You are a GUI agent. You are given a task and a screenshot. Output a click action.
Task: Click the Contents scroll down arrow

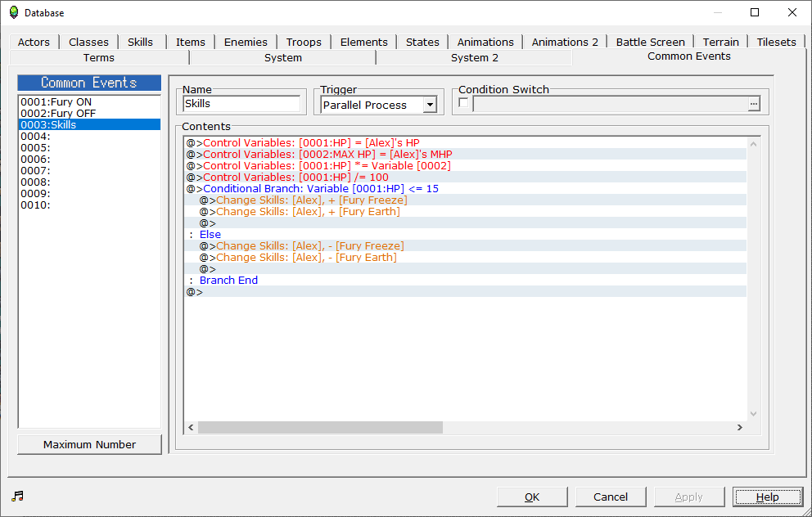pos(754,413)
